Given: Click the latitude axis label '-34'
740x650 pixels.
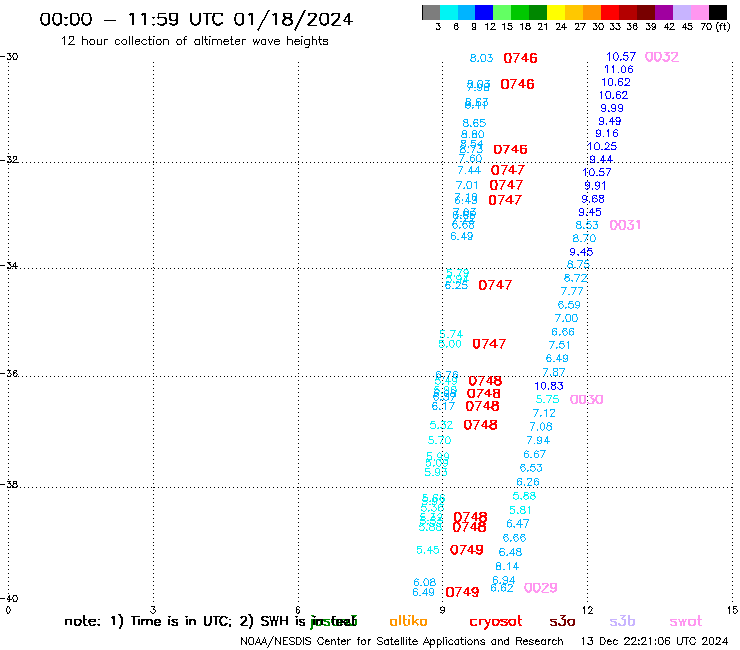Looking at the screenshot, I should (9, 266).
